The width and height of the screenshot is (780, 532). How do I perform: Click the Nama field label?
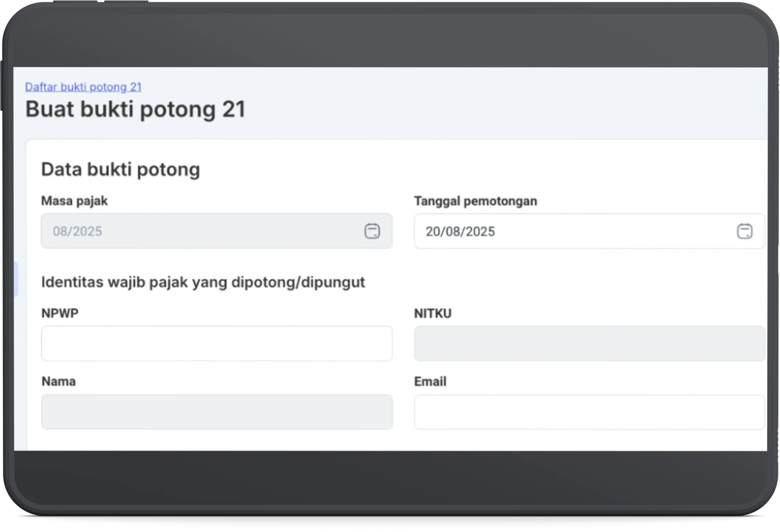coord(58,381)
